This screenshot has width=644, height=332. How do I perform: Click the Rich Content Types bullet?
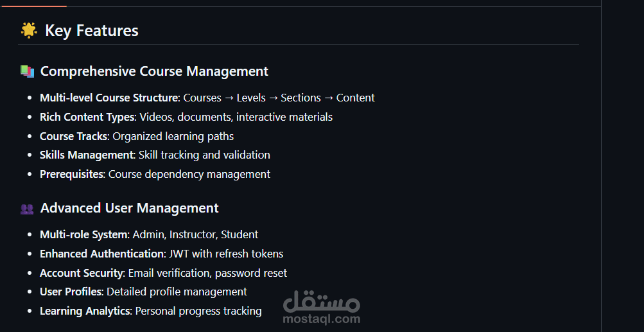(x=186, y=117)
